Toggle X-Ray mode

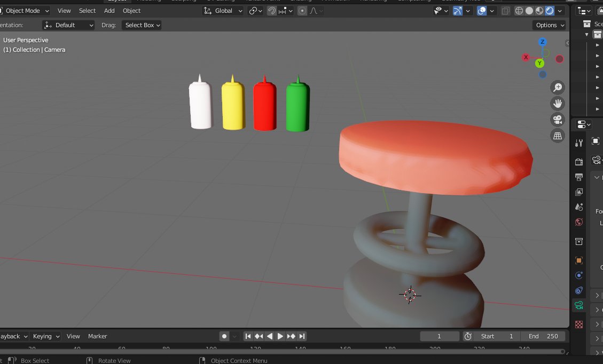(505, 11)
